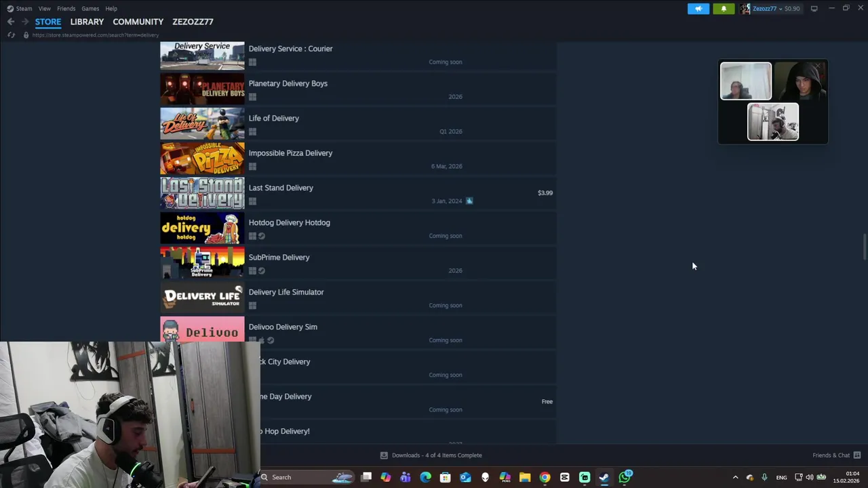The width and height of the screenshot is (868, 488).
Task: Launch Microsoft Edge from taskbar
Action: (x=425, y=477)
